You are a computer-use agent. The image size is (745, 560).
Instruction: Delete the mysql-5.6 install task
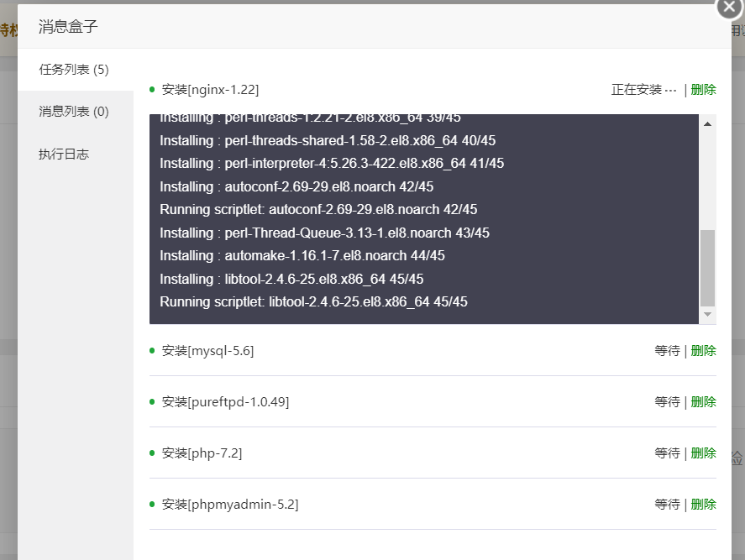[x=703, y=351]
